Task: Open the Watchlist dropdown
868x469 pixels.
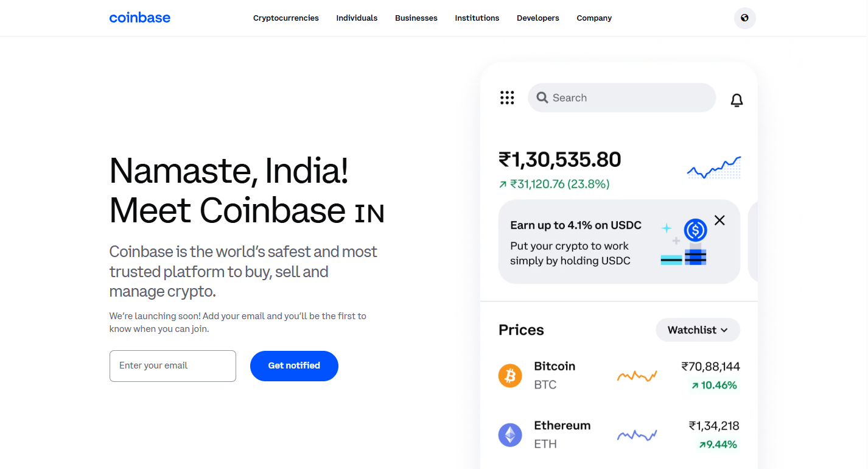Action: click(x=698, y=330)
